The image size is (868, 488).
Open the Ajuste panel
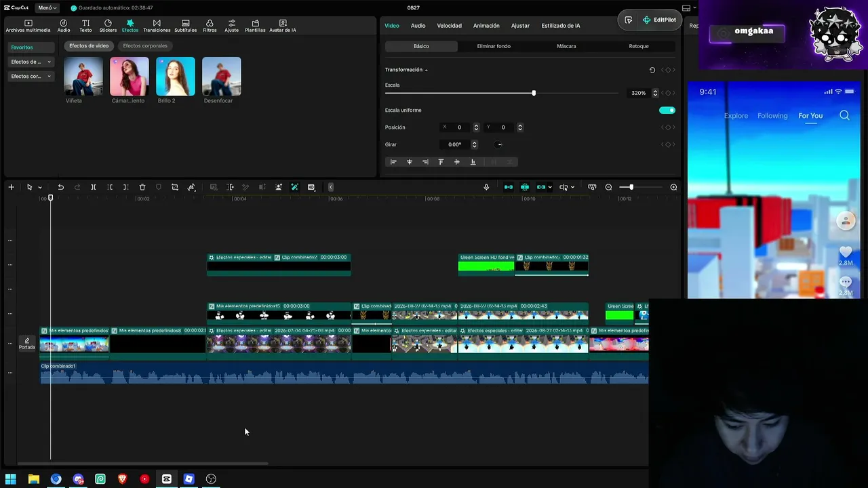(231, 26)
